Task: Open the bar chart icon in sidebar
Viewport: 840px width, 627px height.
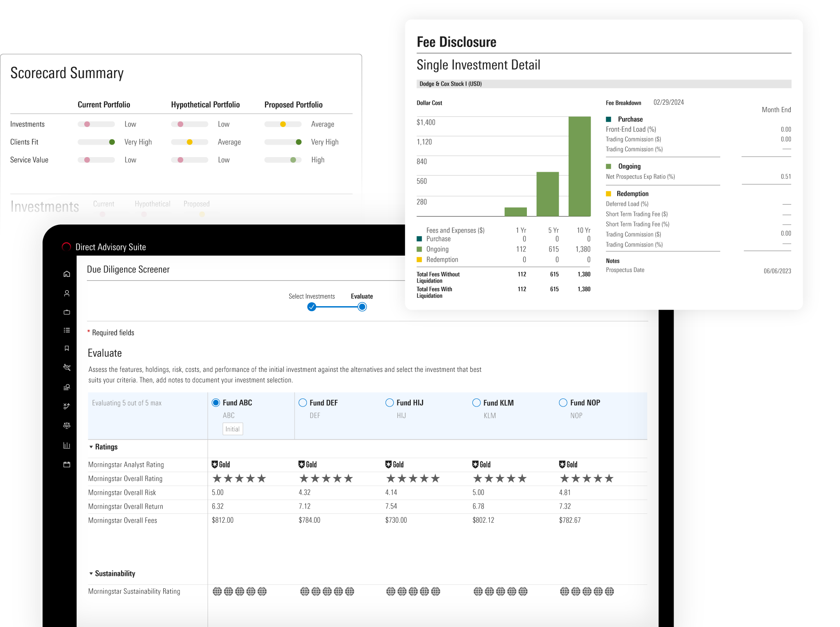Action: 67,445
